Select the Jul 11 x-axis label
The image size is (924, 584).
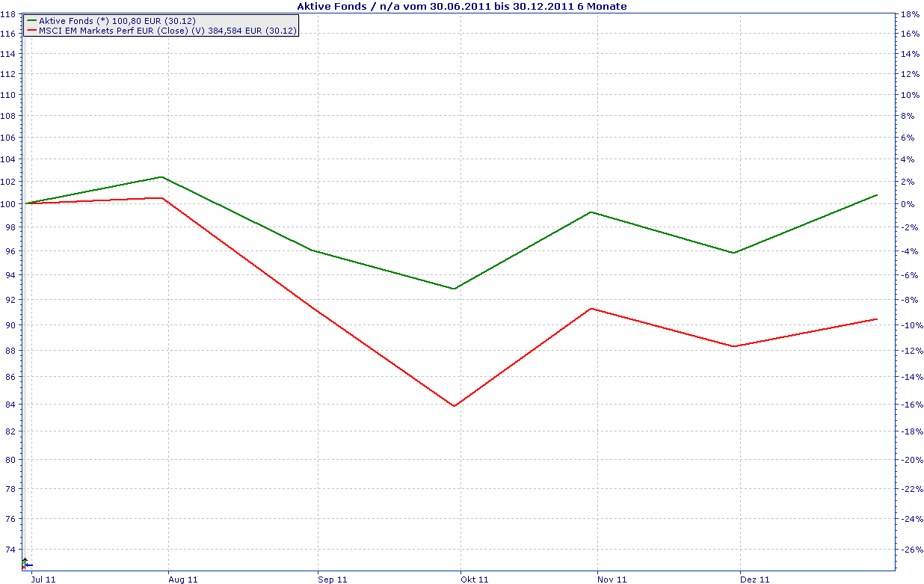coord(43,579)
